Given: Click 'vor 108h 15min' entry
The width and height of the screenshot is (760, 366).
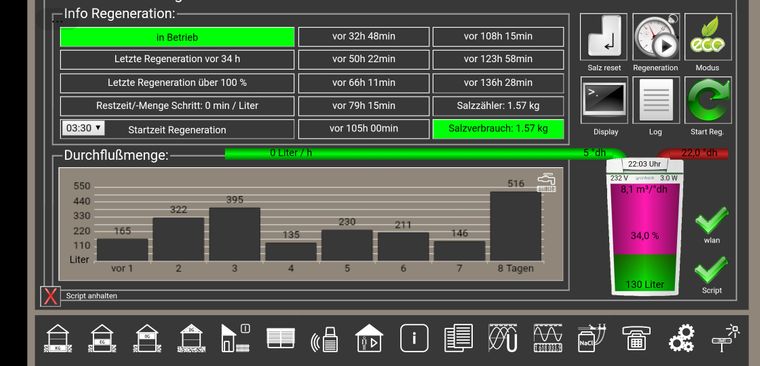Looking at the screenshot, I should click(498, 36).
